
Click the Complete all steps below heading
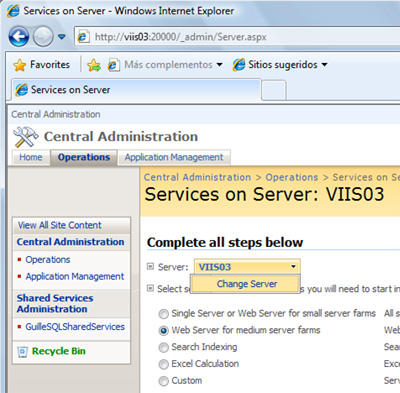click(225, 242)
